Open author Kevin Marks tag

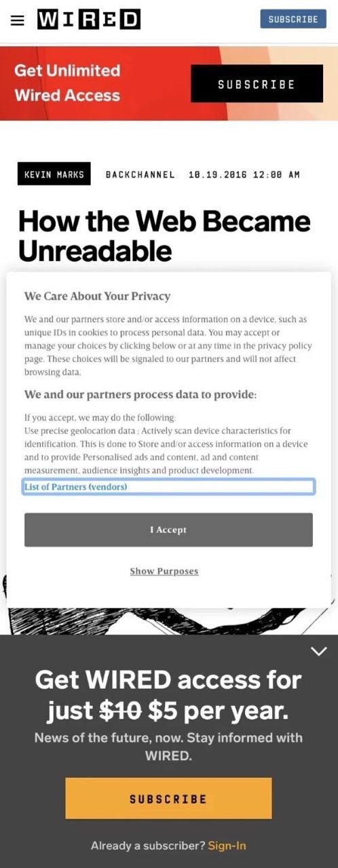click(x=54, y=174)
